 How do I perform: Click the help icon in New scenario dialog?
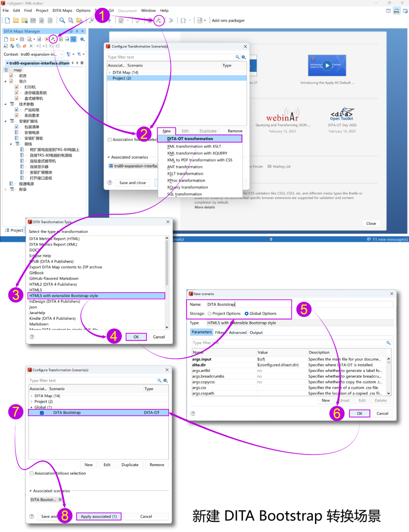pos(193,414)
